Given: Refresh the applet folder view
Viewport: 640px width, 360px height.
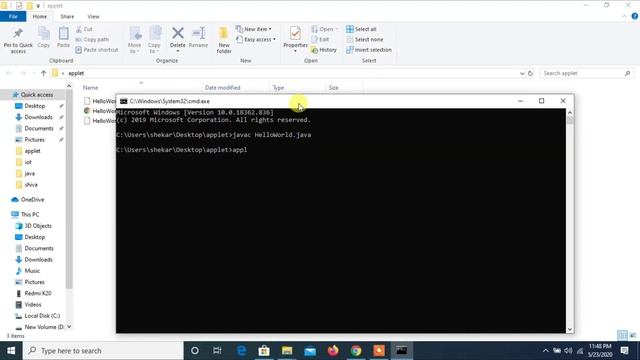Looking at the screenshot, I should coord(530,73).
